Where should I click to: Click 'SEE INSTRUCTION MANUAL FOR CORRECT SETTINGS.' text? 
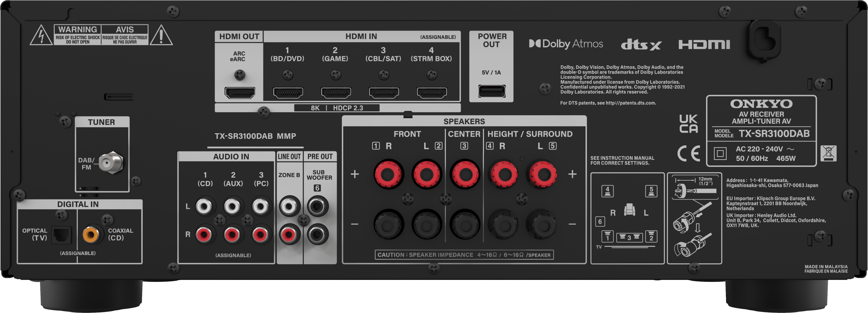(x=622, y=160)
